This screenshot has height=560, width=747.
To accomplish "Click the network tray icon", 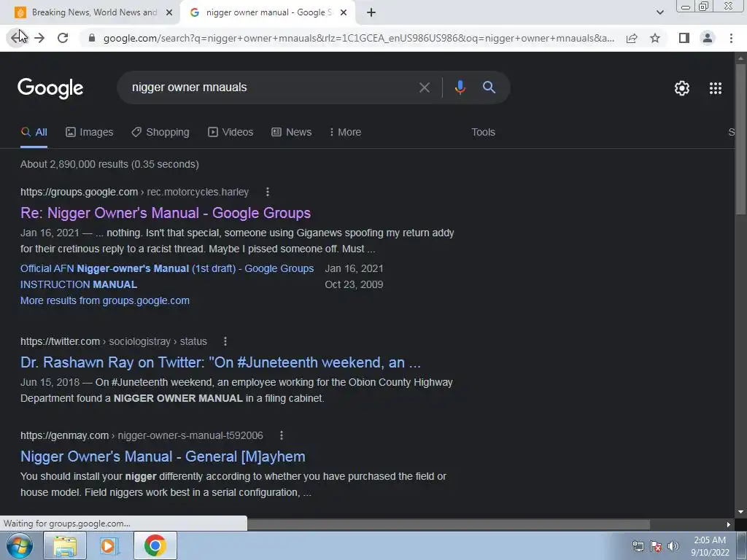I will 638,546.
